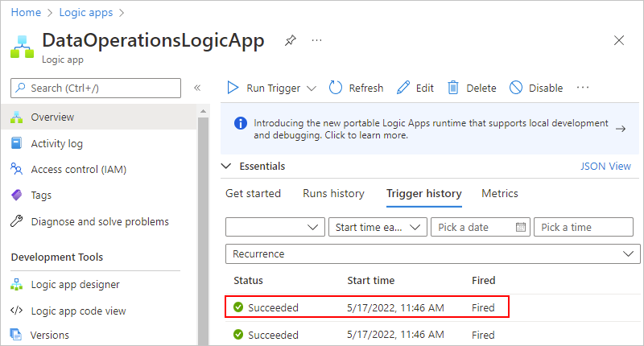Open Access control (IAM) in sidebar
The width and height of the screenshot is (644, 346).
(x=78, y=169)
